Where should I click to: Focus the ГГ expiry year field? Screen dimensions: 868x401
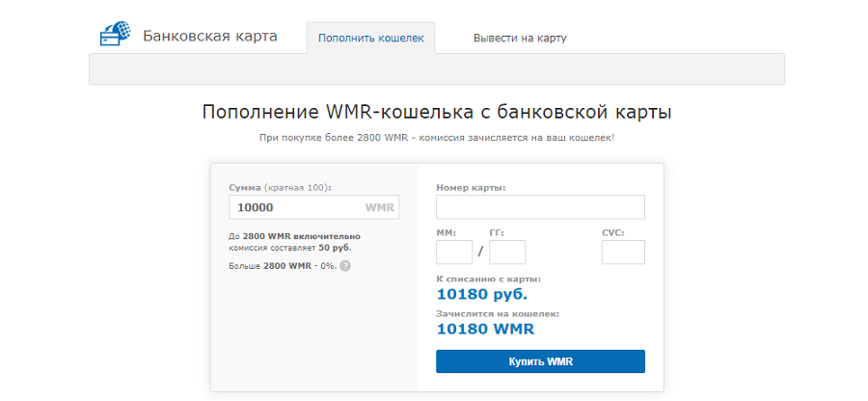coord(507,253)
